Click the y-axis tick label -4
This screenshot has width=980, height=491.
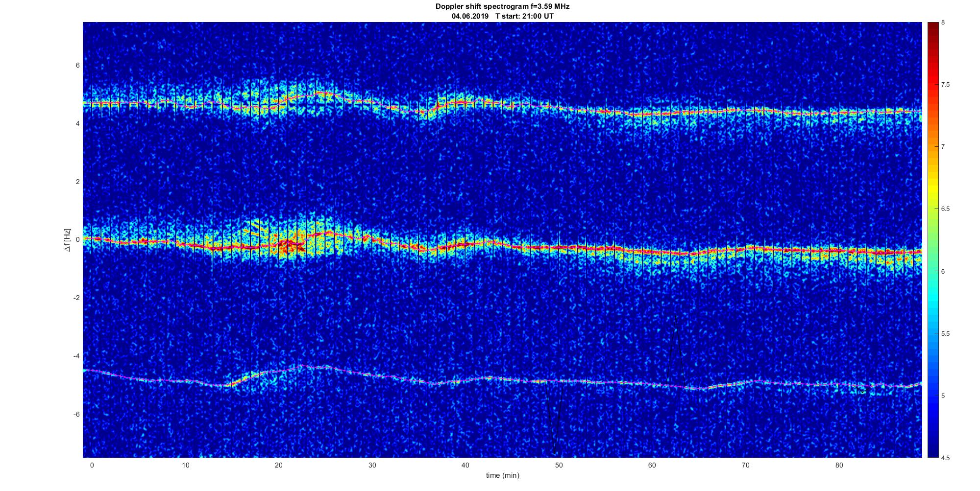[x=76, y=356]
